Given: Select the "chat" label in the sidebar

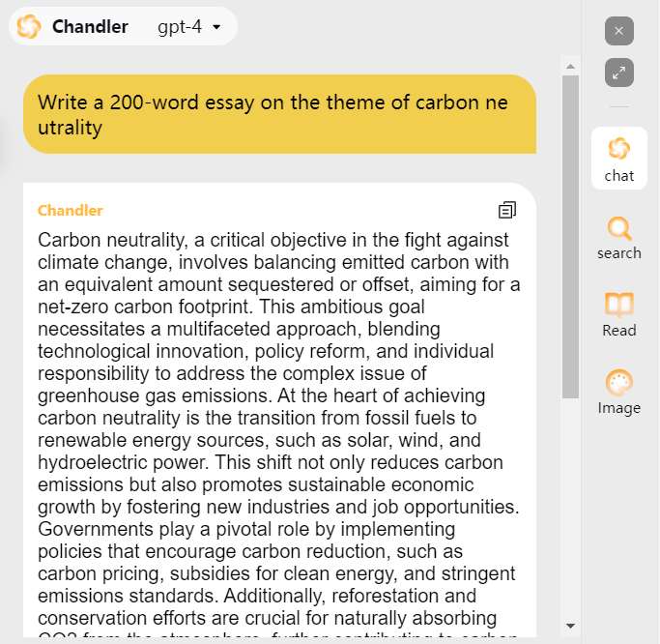Looking at the screenshot, I should pyautogui.click(x=619, y=176).
